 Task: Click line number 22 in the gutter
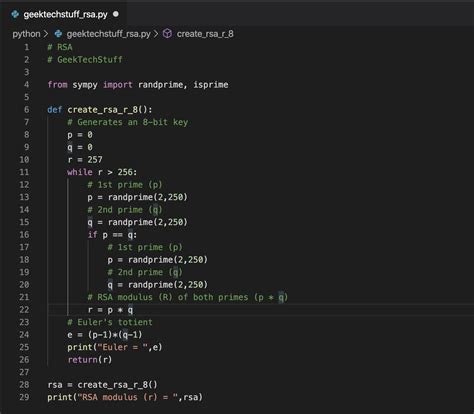(x=24, y=310)
